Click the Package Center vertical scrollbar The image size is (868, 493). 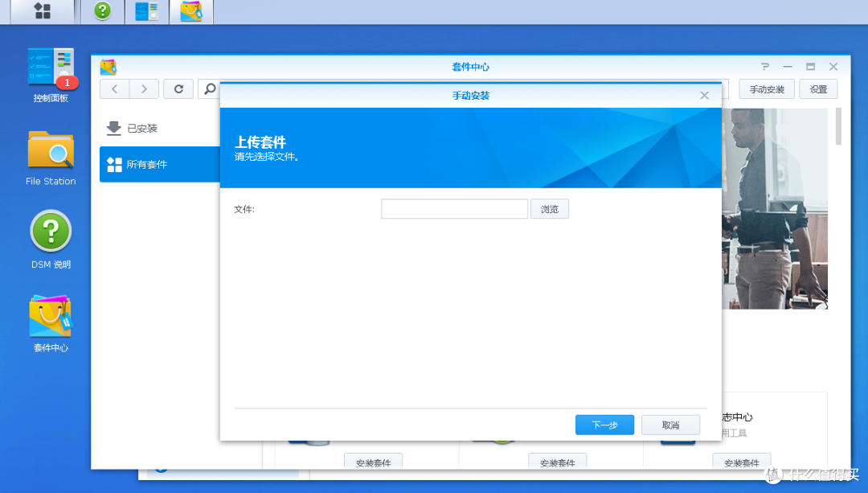(838, 126)
